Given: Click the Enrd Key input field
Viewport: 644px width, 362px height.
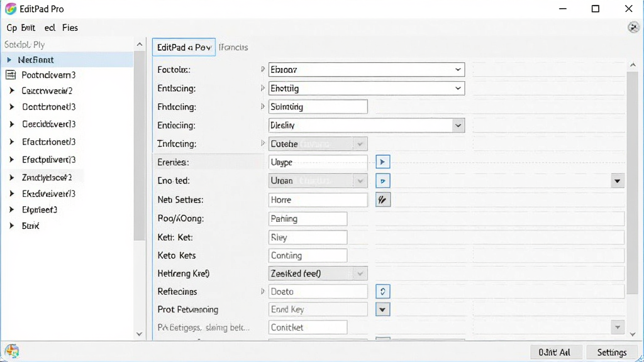Looking at the screenshot, I should coord(318,309).
